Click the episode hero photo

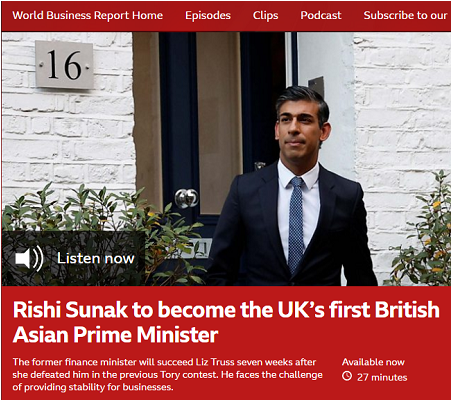point(226,159)
